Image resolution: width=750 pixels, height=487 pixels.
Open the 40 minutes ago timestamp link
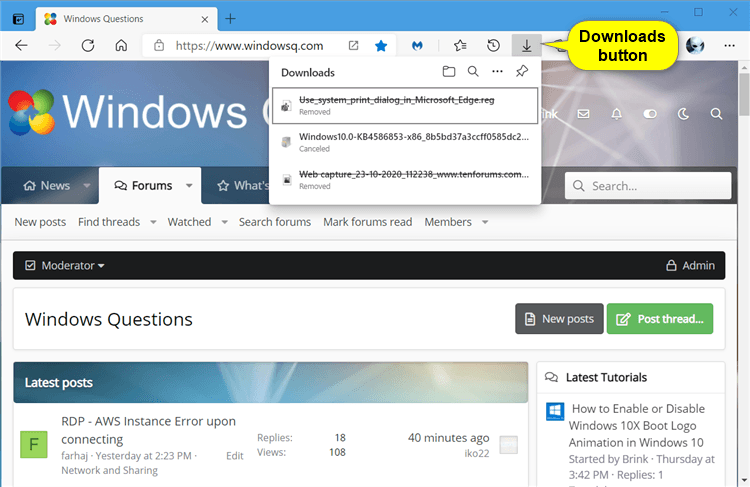(x=449, y=438)
